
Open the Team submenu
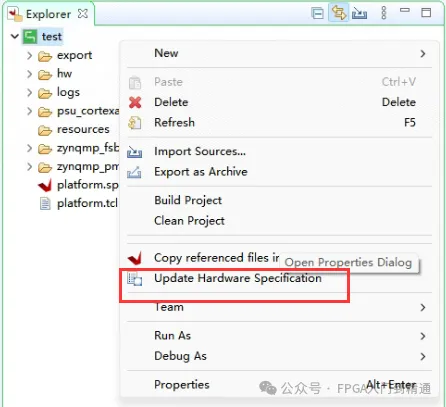[x=279, y=307]
